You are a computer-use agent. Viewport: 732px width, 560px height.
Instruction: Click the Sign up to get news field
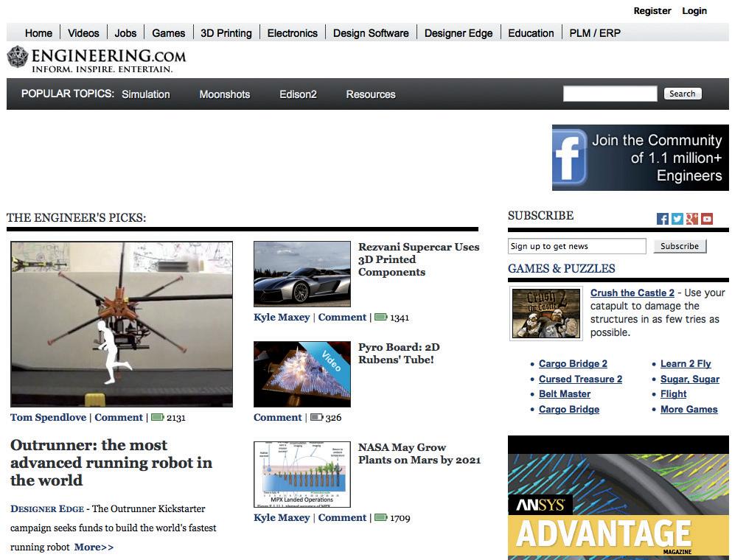(577, 246)
